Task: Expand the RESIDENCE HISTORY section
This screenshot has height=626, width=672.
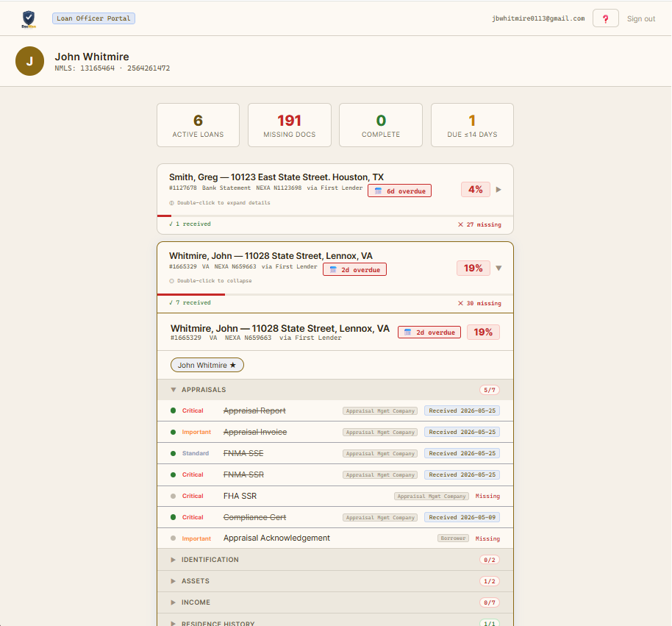Action: coord(335,620)
